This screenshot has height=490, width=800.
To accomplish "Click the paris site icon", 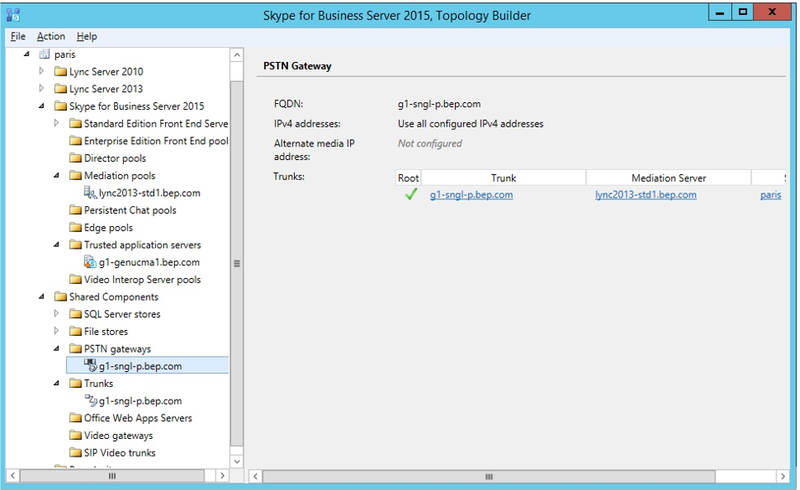I will 44,54.
